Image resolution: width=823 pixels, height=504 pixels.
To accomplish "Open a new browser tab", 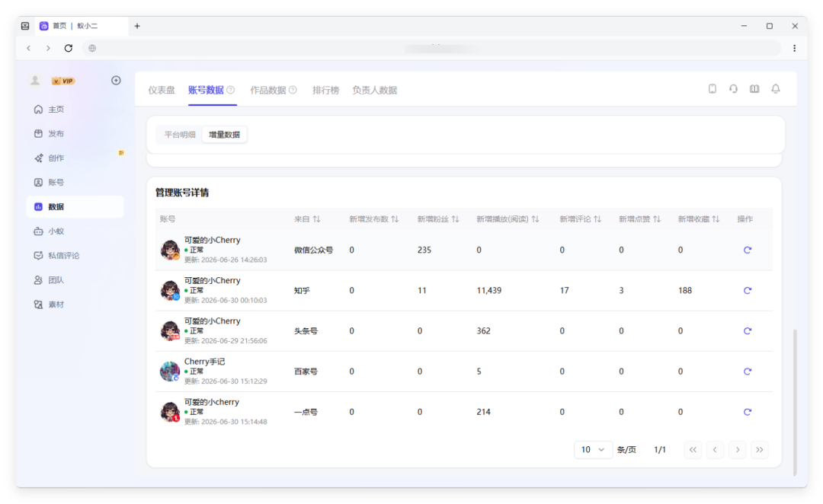I will tap(137, 26).
